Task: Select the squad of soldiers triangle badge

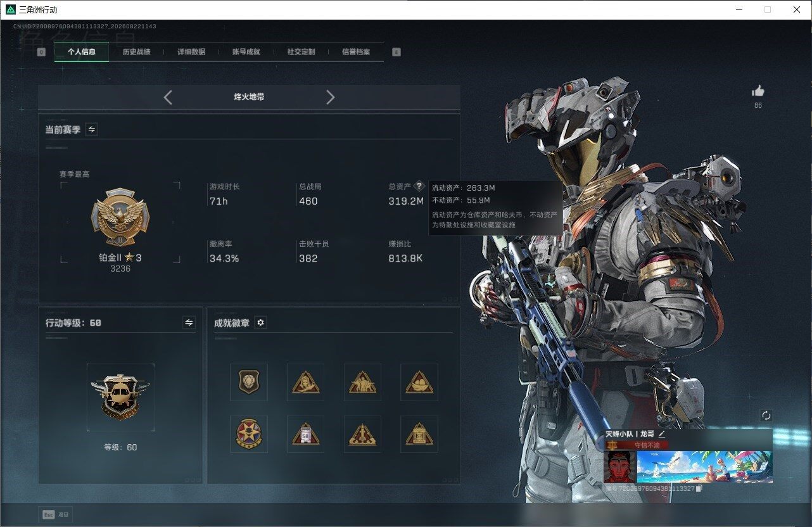Action: pos(362,382)
